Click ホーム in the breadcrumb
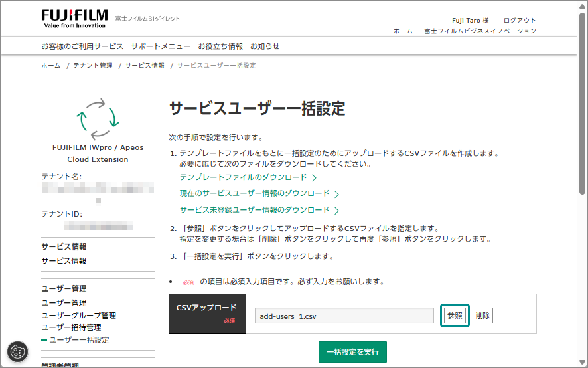 click(50, 66)
